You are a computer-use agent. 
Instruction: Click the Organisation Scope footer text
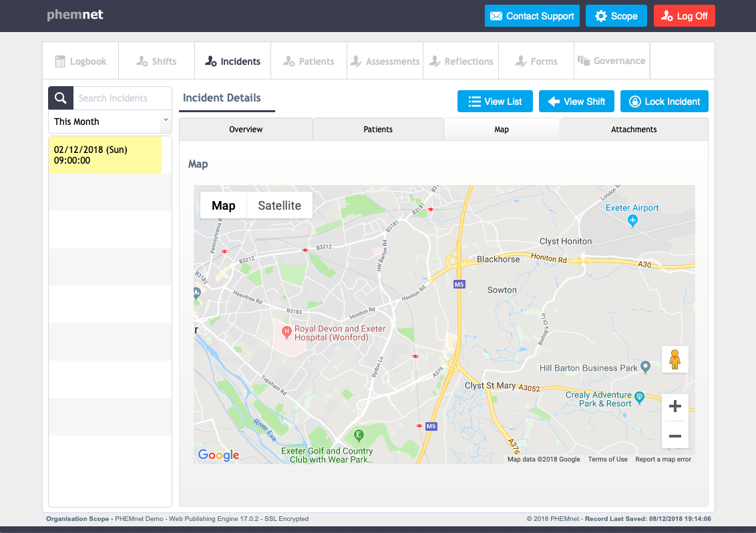point(77,519)
